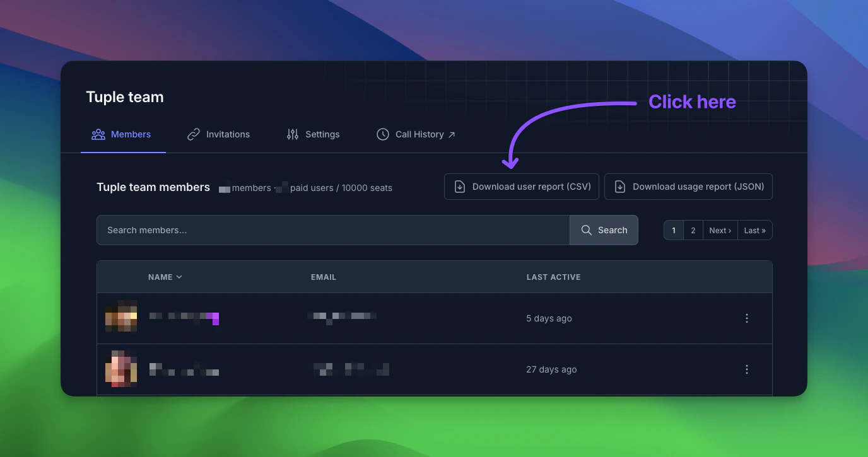
Task: Click the '5 days ago' cell
Action: (549, 318)
